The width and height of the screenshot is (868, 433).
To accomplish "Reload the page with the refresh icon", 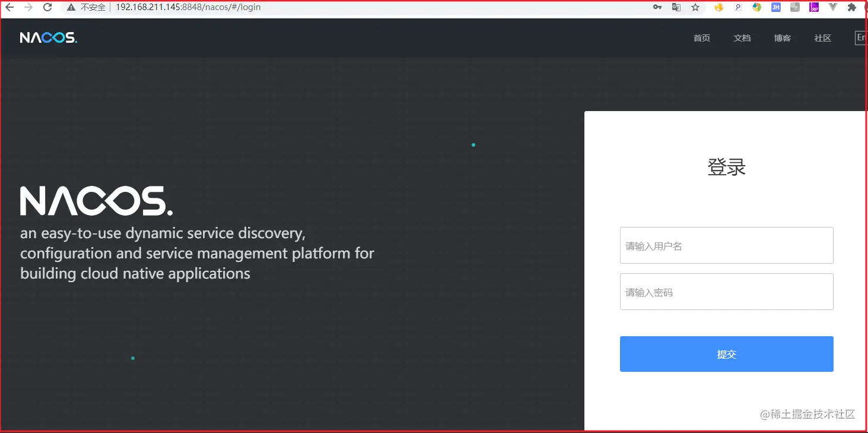I will (47, 7).
